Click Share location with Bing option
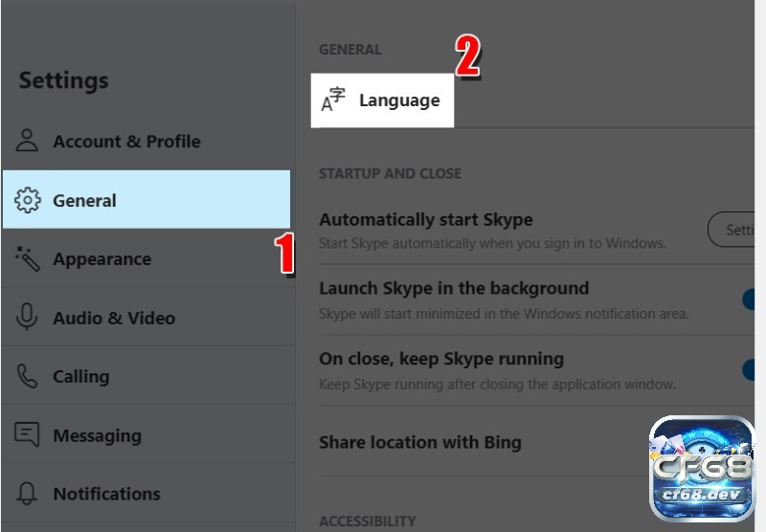 pos(420,442)
